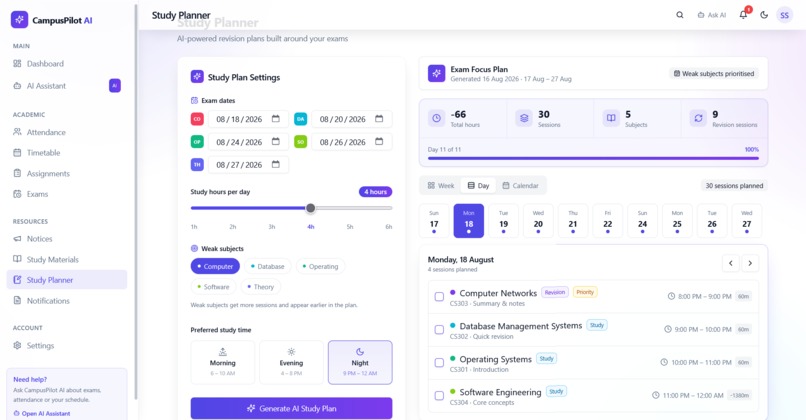Select Evening preferred study time

pyautogui.click(x=291, y=362)
